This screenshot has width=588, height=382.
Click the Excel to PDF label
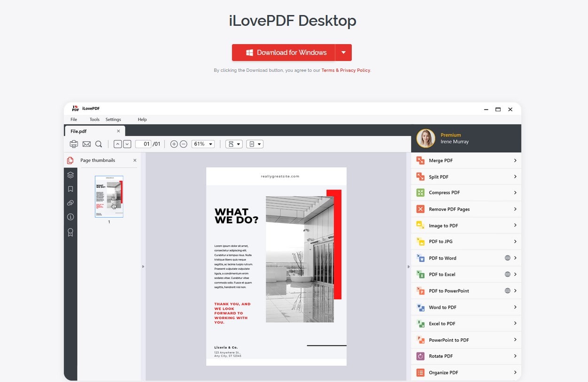(x=442, y=324)
